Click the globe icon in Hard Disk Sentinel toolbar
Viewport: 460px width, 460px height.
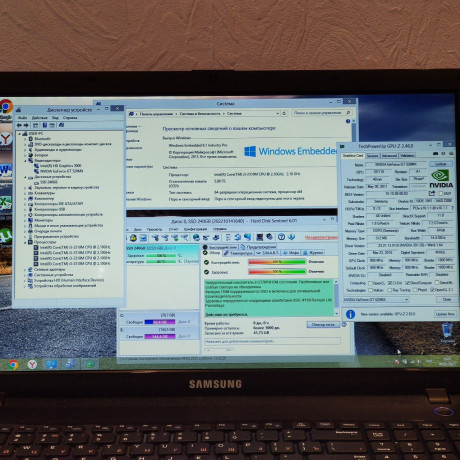click(196, 237)
